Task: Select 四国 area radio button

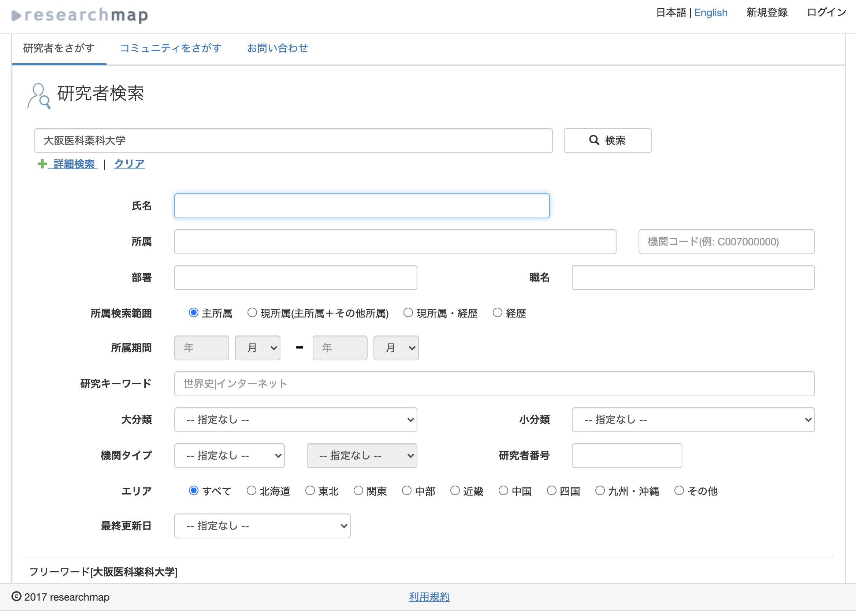Action: 551,490
